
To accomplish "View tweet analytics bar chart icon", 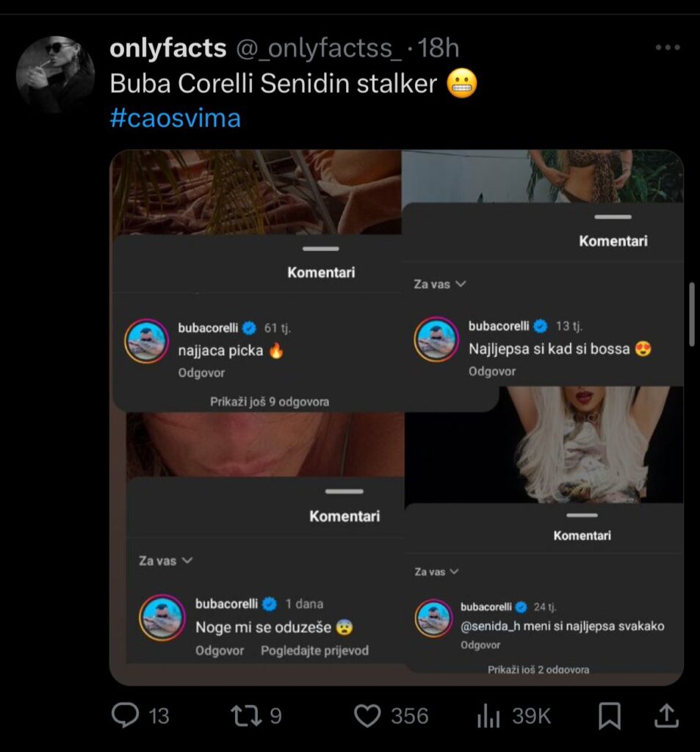I will pos(490,715).
